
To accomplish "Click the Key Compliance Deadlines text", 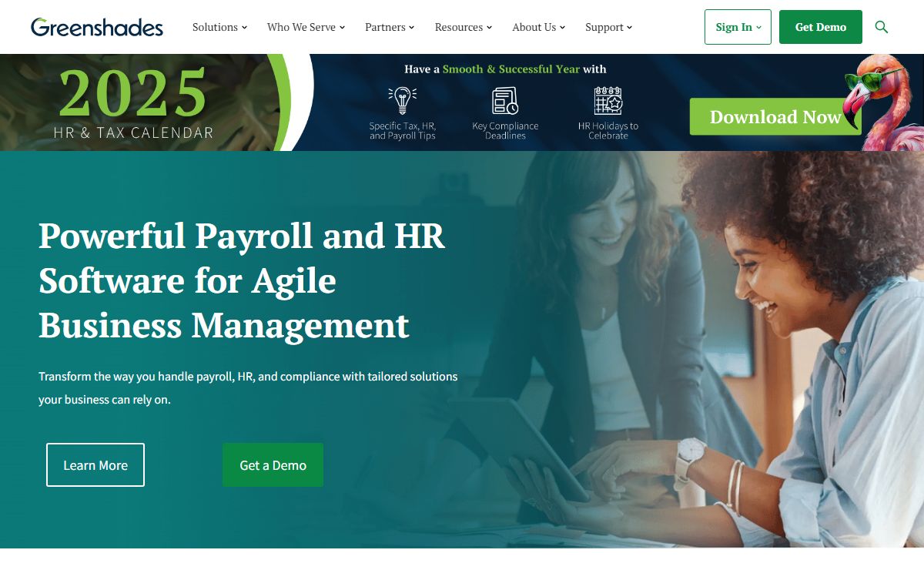I will [x=505, y=131].
